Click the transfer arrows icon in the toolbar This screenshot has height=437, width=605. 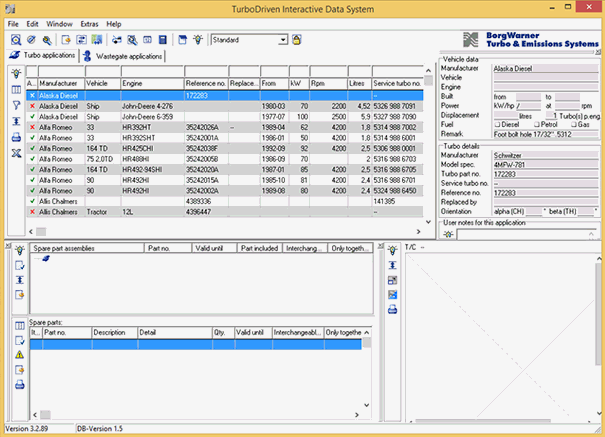pos(117,40)
